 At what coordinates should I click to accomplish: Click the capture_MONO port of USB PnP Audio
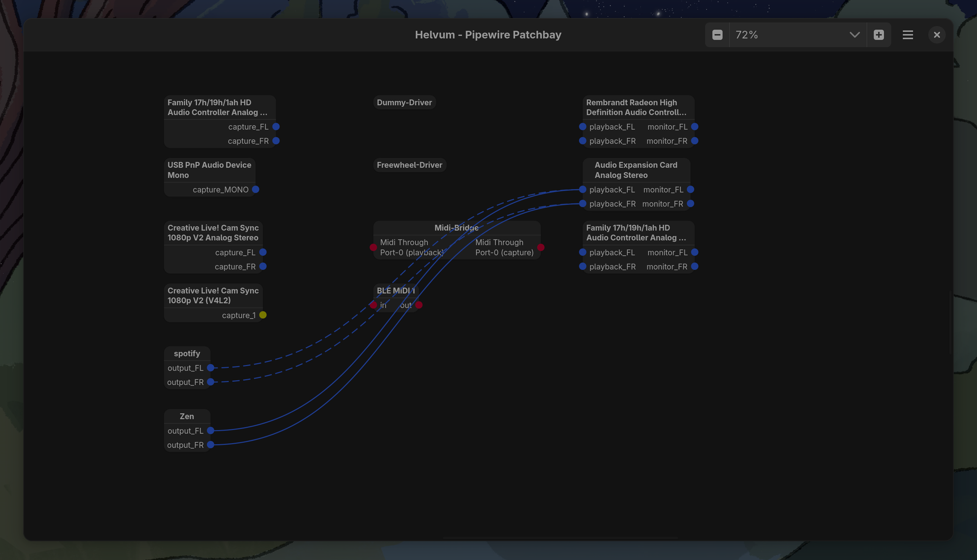click(255, 189)
